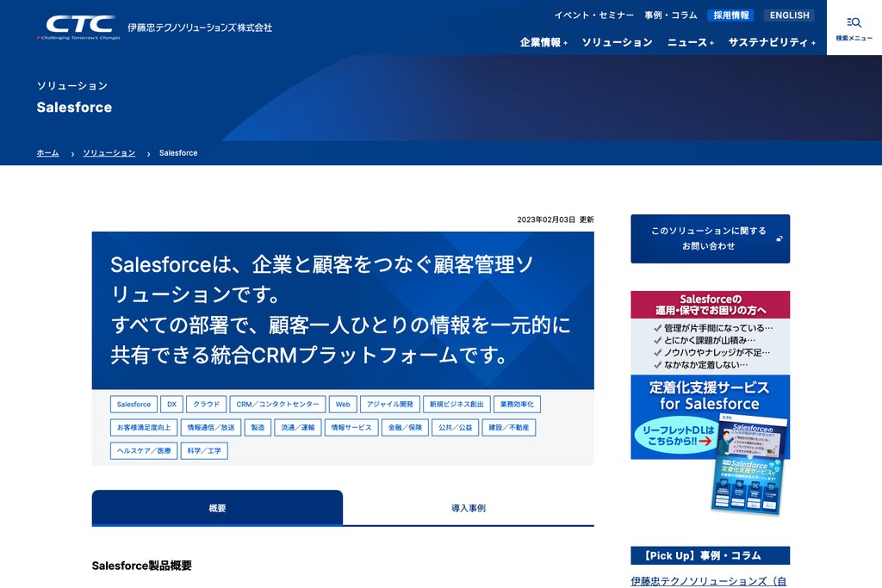Viewport: 882px width, 588px height.
Task: Open 事例・コラム link in header
Action: tap(670, 15)
